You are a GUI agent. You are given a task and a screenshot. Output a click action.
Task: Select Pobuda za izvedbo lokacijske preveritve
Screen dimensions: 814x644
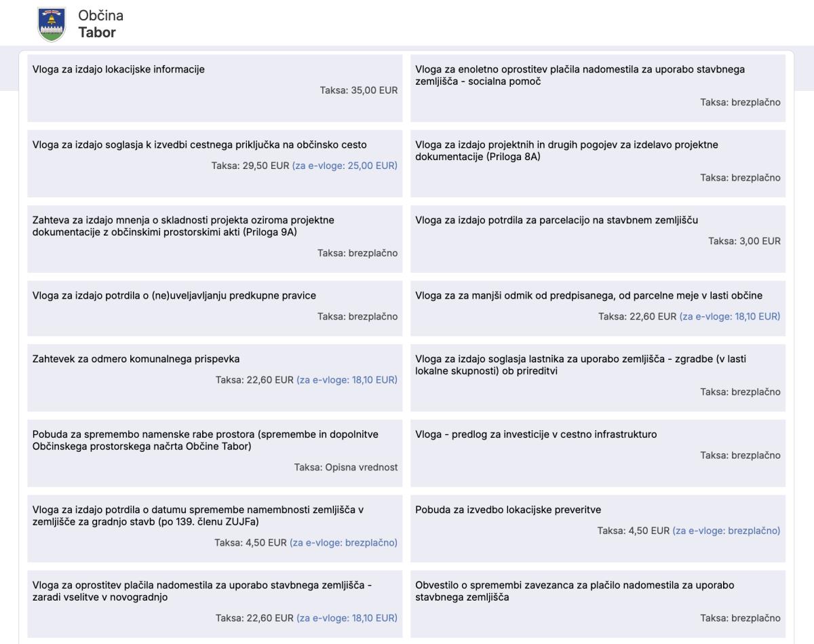(508, 510)
